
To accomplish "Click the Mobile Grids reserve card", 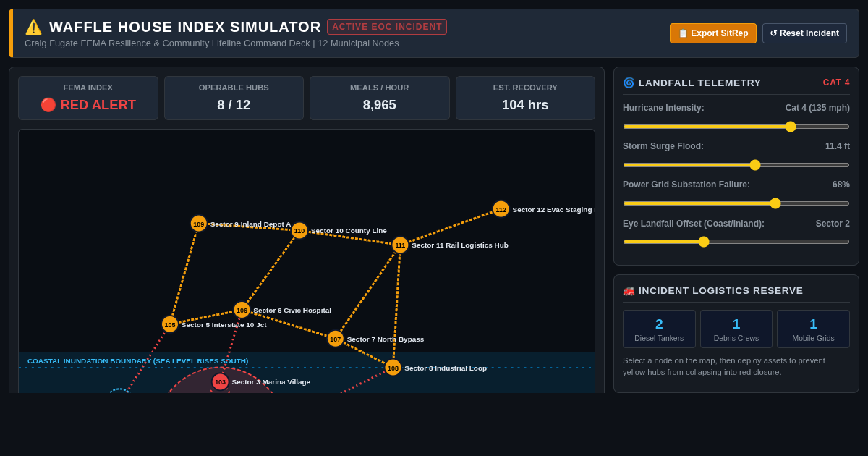I will pyautogui.click(x=813, y=329).
